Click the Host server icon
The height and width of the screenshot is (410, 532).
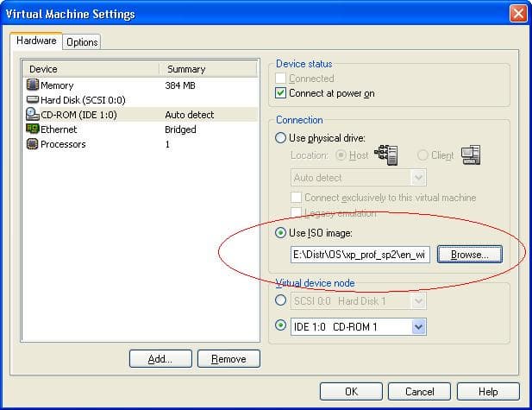click(386, 155)
